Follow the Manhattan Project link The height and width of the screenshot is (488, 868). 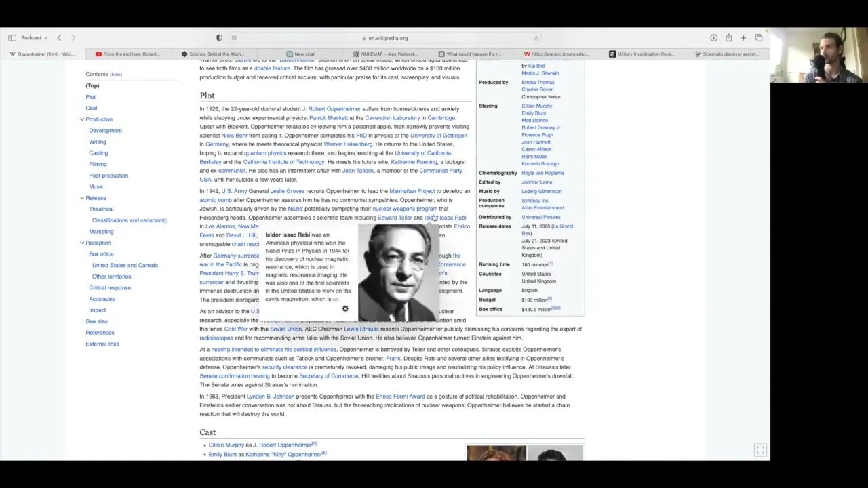pos(412,191)
